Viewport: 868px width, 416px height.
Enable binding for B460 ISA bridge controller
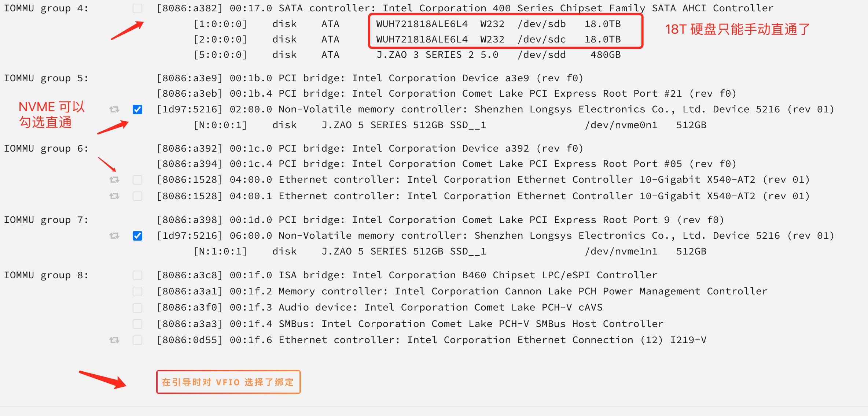tap(137, 275)
